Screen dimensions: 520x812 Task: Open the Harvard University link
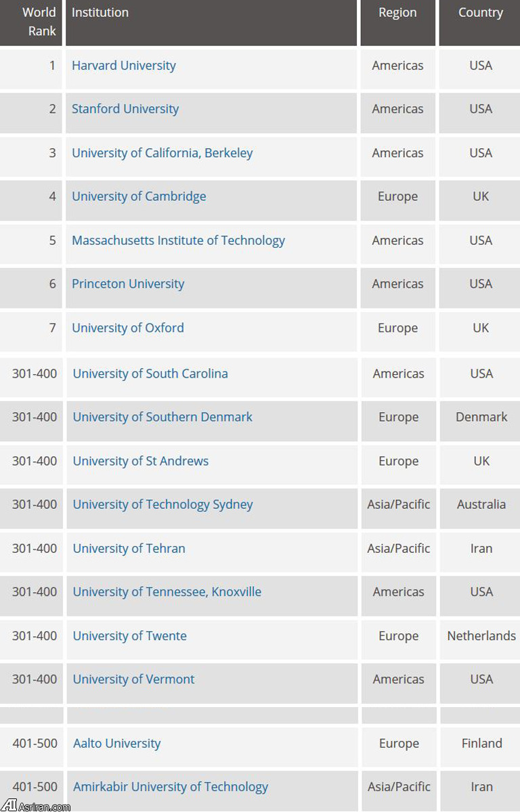point(124,66)
